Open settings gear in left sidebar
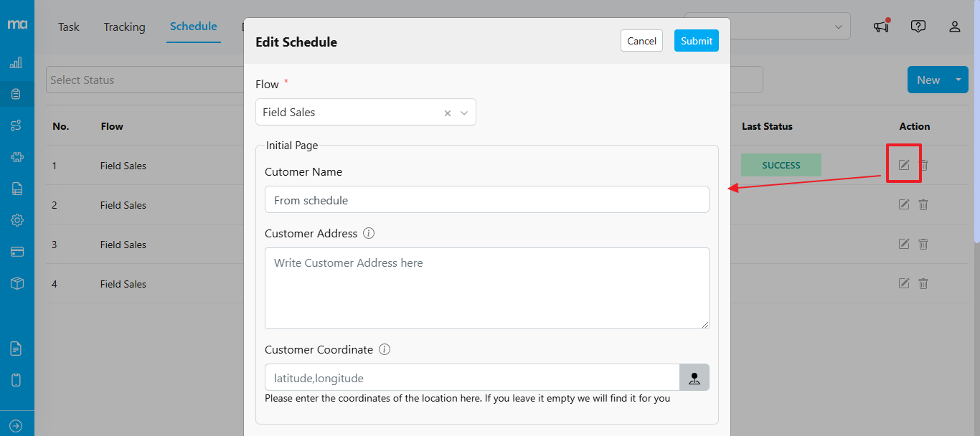This screenshot has height=436, width=980. pyautogui.click(x=17, y=220)
